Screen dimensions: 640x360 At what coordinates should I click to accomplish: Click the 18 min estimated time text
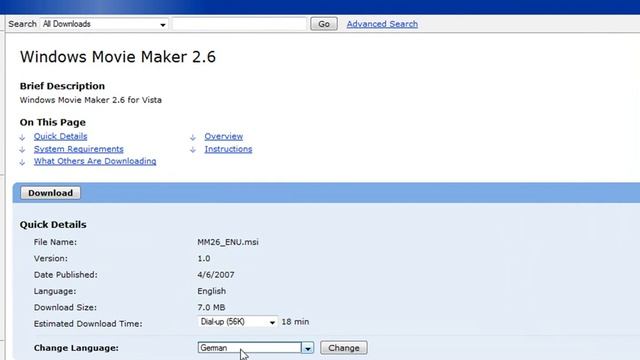click(x=295, y=322)
